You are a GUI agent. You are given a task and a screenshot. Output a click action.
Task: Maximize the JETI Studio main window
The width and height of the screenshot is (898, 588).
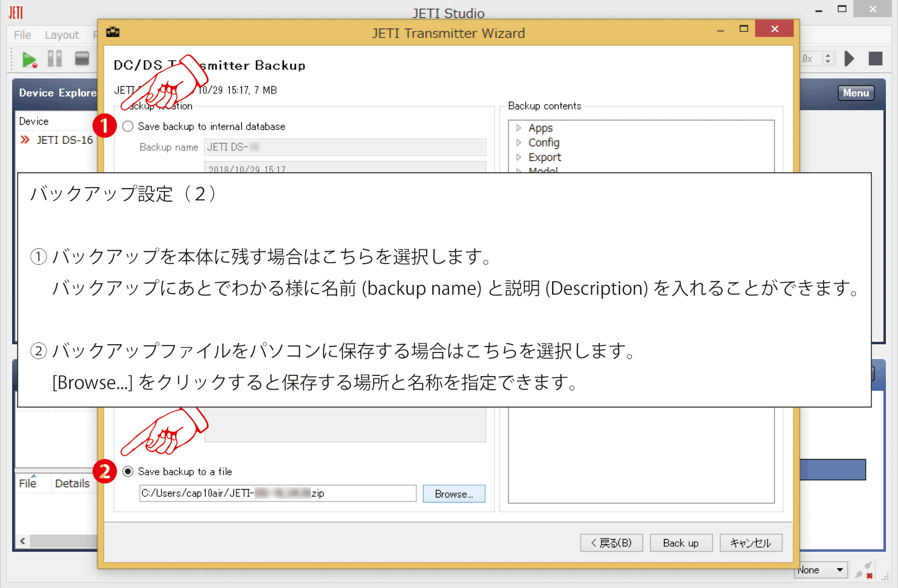(841, 9)
